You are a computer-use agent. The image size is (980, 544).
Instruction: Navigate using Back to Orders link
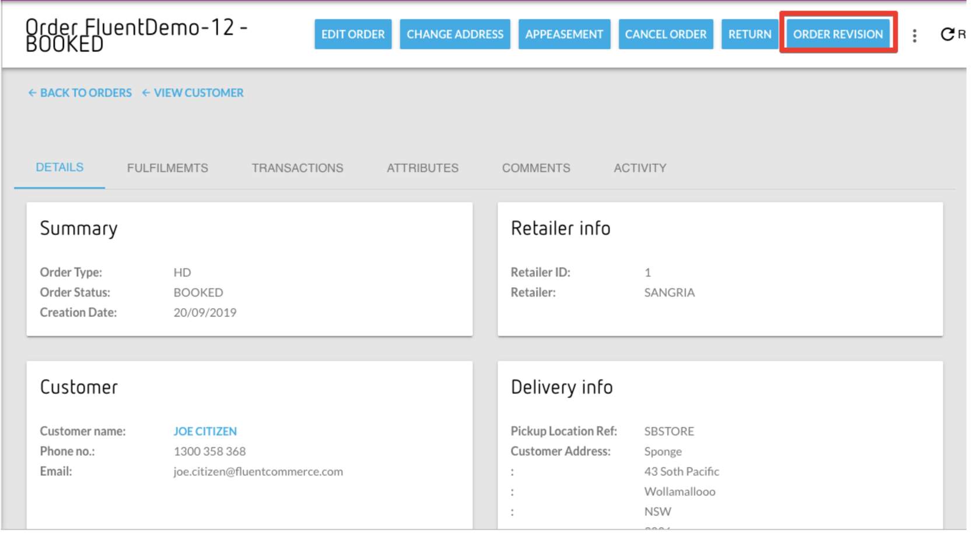(86, 93)
